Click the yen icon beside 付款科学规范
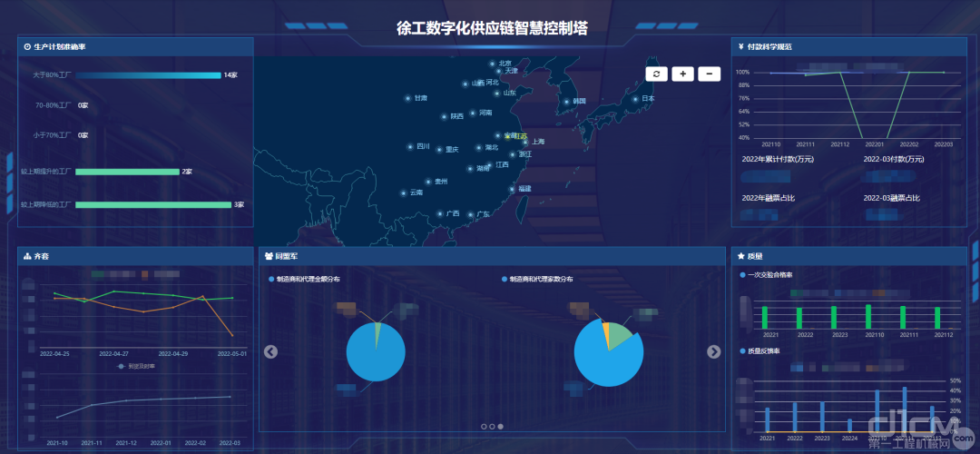 pyautogui.click(x=740, y=47)
